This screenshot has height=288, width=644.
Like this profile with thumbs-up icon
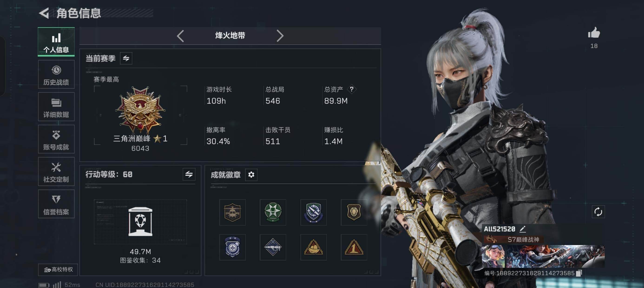tap(594, 33)
